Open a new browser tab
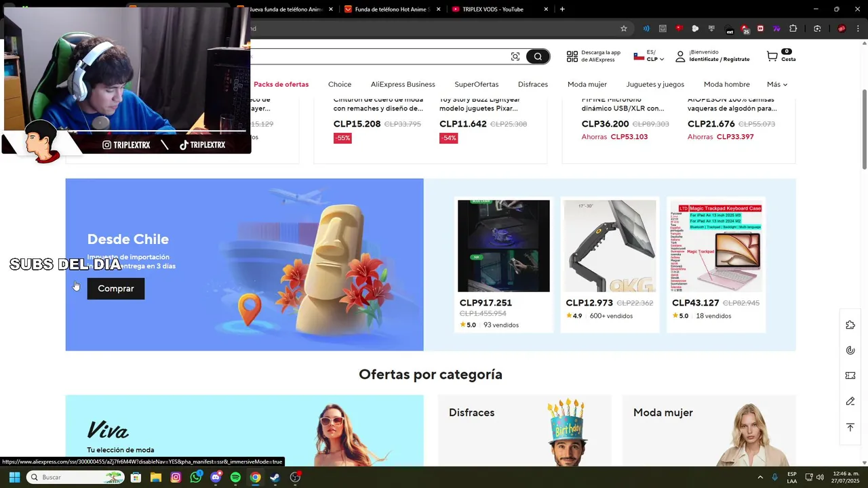Image resolution: width=868 pixels, height=488 pixels. [562, 9]
